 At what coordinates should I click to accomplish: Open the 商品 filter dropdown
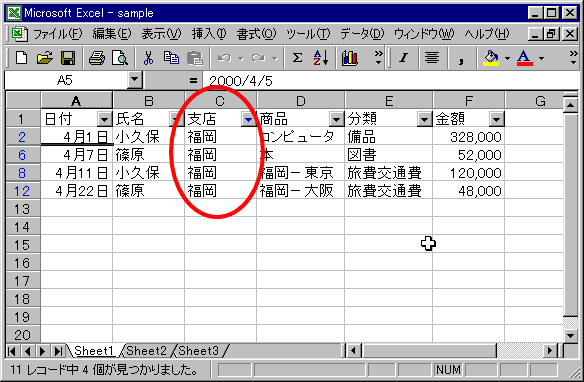pos(336,119)
